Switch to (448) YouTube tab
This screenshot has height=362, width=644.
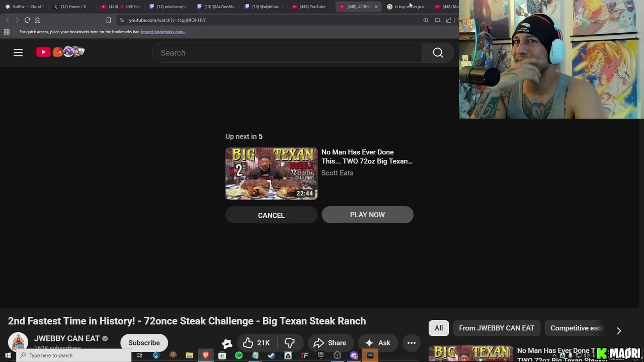tap(311, 7)
